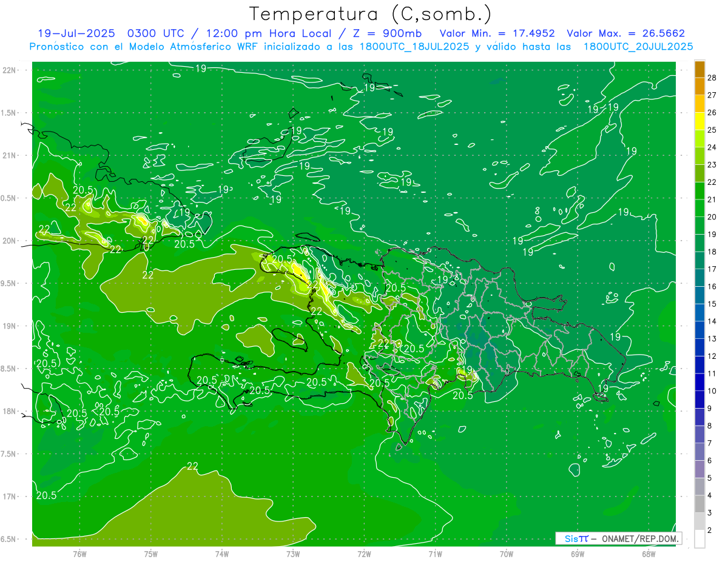Image resolution: width=728 pixels, height=562 pixels.
Task: Pick the white legend swatch below 2
Action: tap(700, 539)
